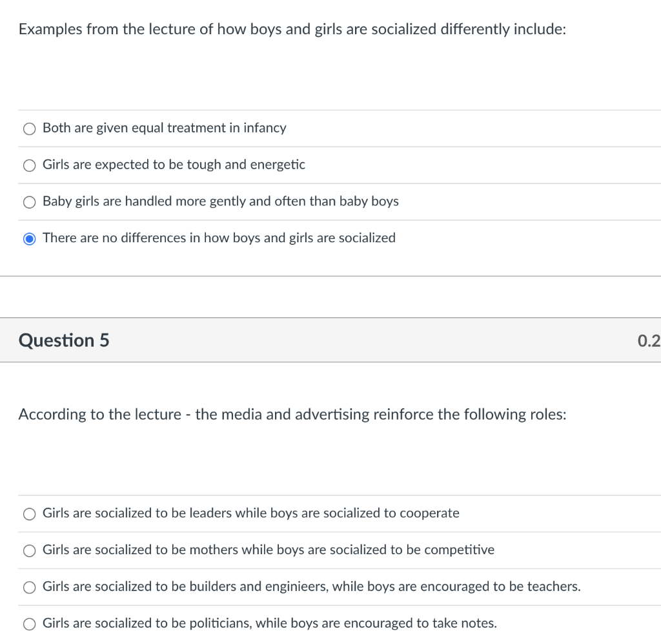This screenshot has height=644, width=661.
Task: Click answer text 'Both are given equal treatment in infancy'
Action: point(164,128)
